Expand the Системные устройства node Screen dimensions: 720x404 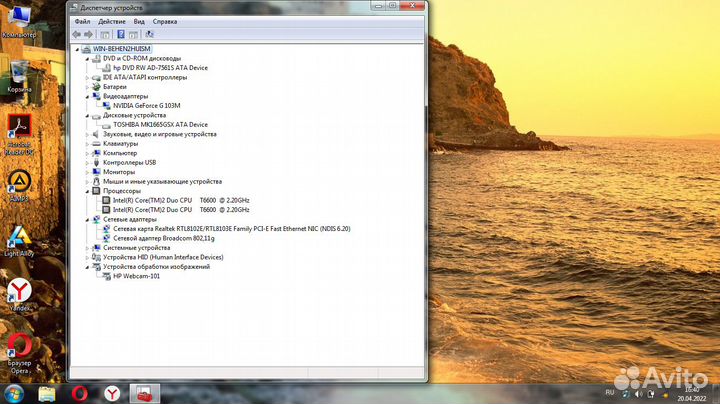pyautogui.click(x=87, y=248)
